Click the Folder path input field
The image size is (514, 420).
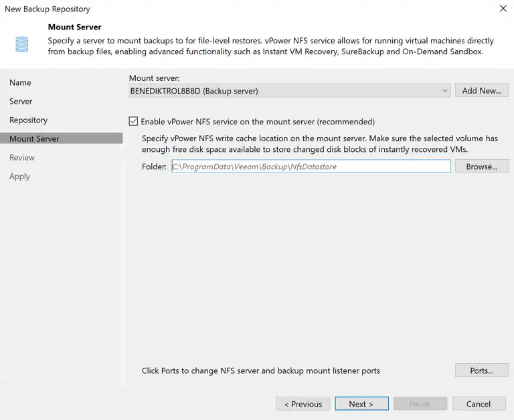311,167
